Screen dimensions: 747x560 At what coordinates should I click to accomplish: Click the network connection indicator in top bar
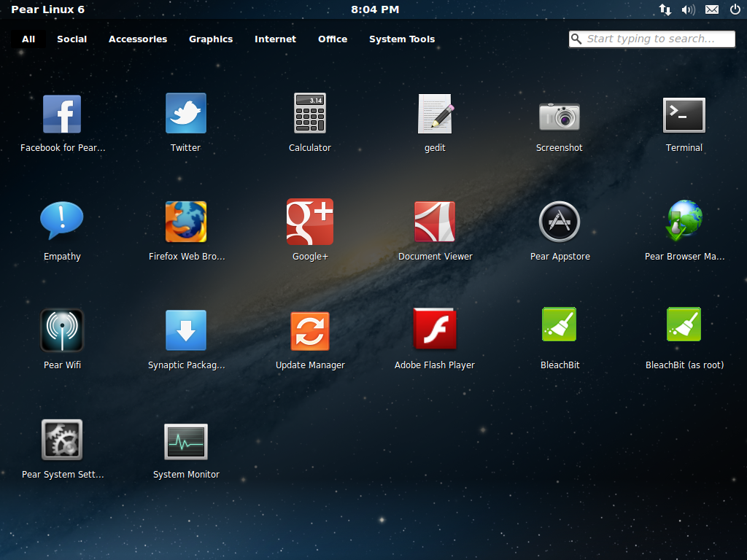(665, 9)
